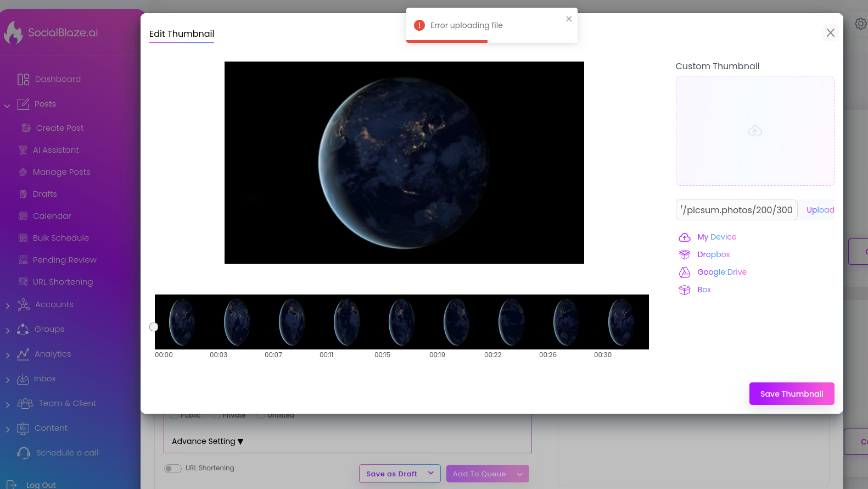Expand the Inbox menu chevron

coord(8,380)
